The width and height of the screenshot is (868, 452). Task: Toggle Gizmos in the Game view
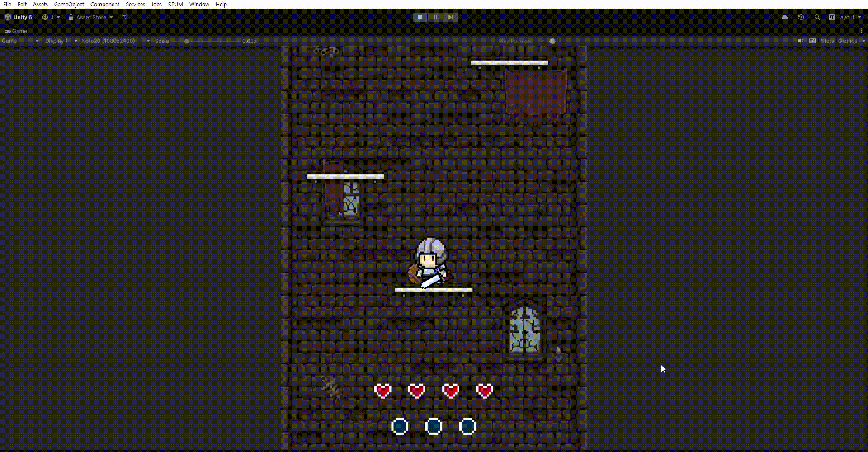[848, 41]
